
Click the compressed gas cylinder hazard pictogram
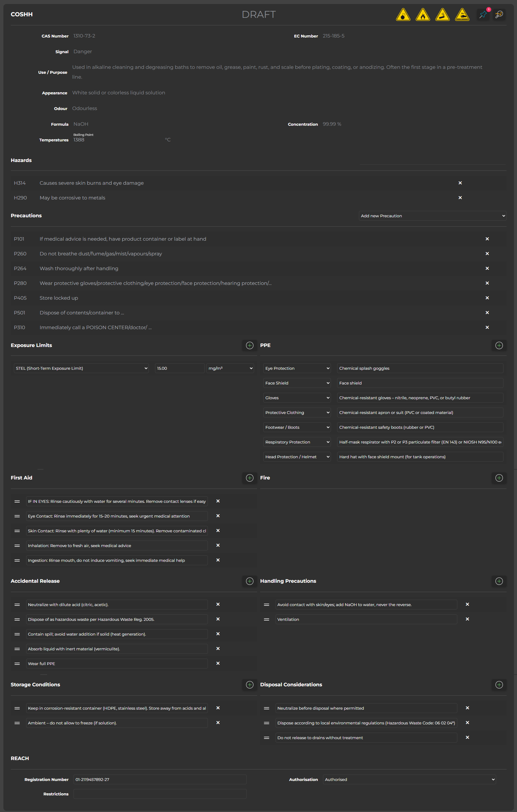[443, 15]
